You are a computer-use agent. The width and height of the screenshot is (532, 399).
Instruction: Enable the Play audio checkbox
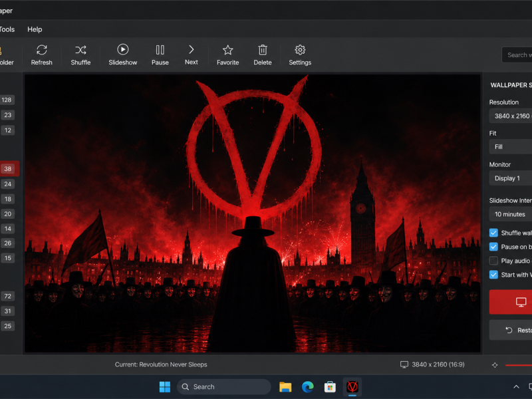pyautogui.click(x=493, y=261)
